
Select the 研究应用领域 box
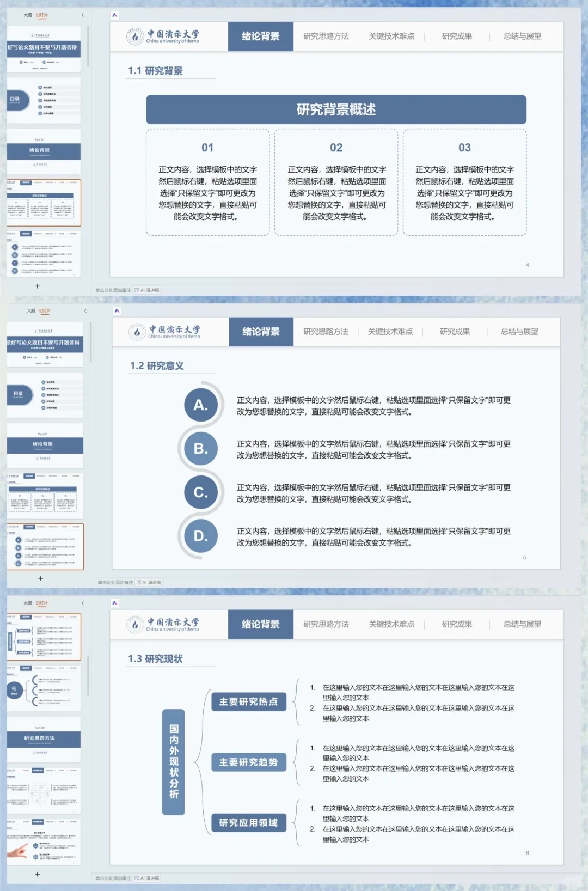coord(248,823)
